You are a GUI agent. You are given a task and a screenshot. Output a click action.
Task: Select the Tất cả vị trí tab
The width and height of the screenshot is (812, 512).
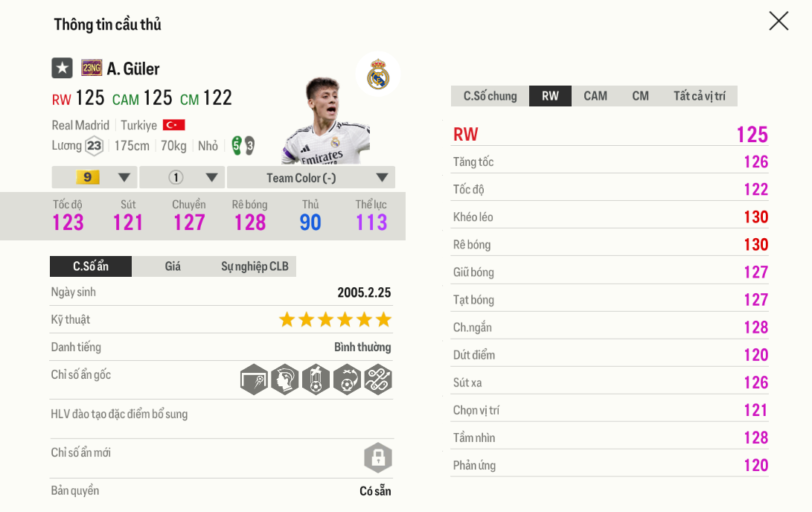click(699, 96)
